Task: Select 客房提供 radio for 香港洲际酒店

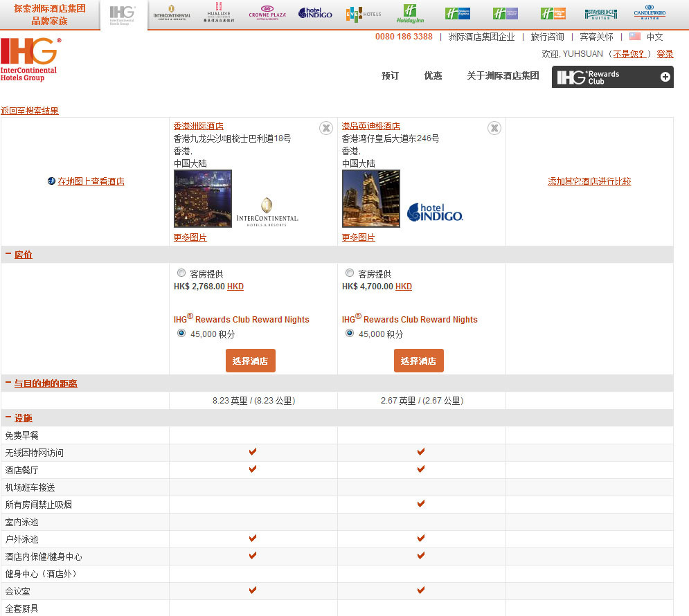Action: point(181,273)
